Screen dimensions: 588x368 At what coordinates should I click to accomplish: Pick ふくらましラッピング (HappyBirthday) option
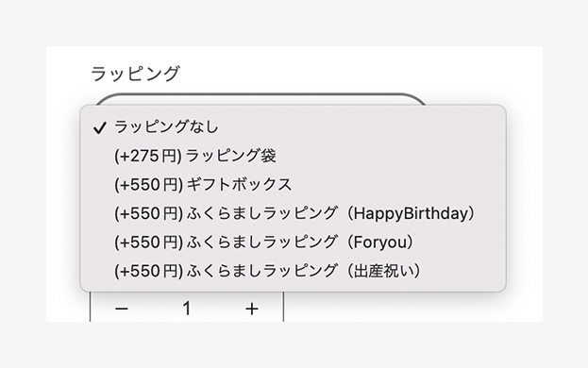click(x=294, y=213)
